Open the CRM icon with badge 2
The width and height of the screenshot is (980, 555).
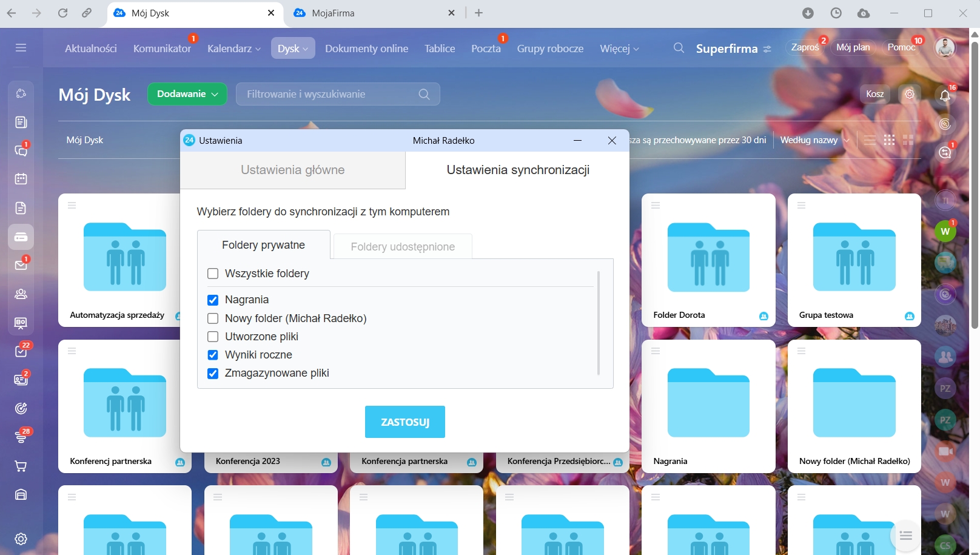(21, 380)
